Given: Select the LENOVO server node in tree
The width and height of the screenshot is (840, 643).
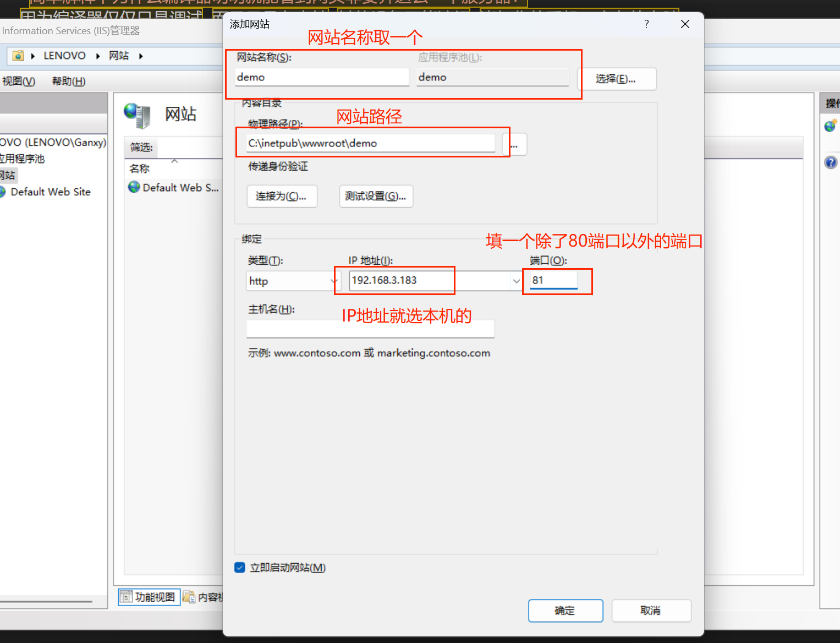Looking at the screenshot, I should click(53, 142).
